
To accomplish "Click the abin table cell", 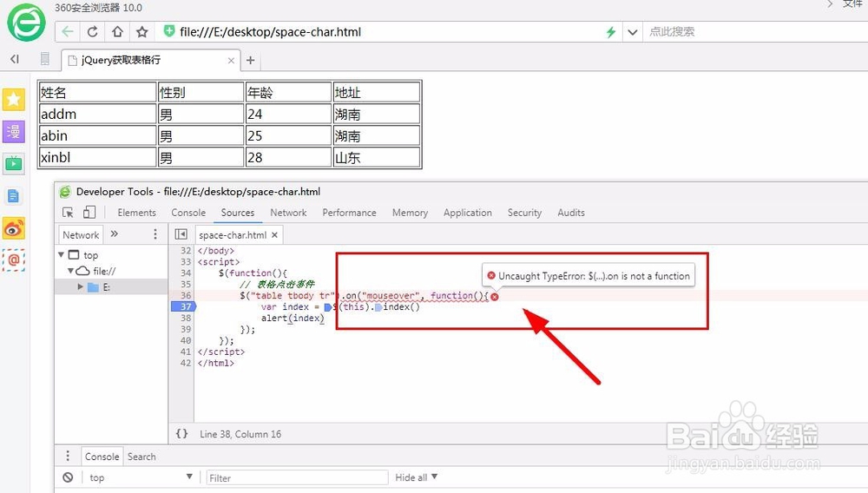I will [x=98, y=135].
